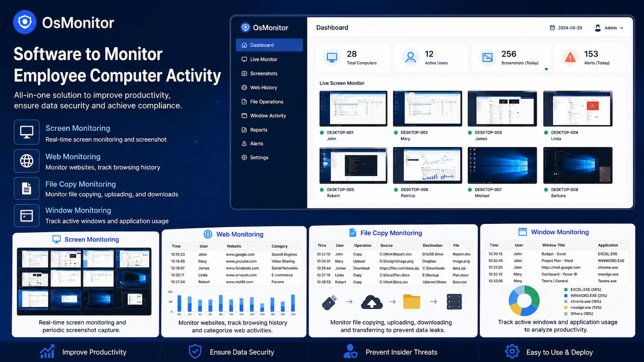The height and width of the screenshot is (362, 644).
Task: Click the www.reddit.com table row
Action: (234, 282)
